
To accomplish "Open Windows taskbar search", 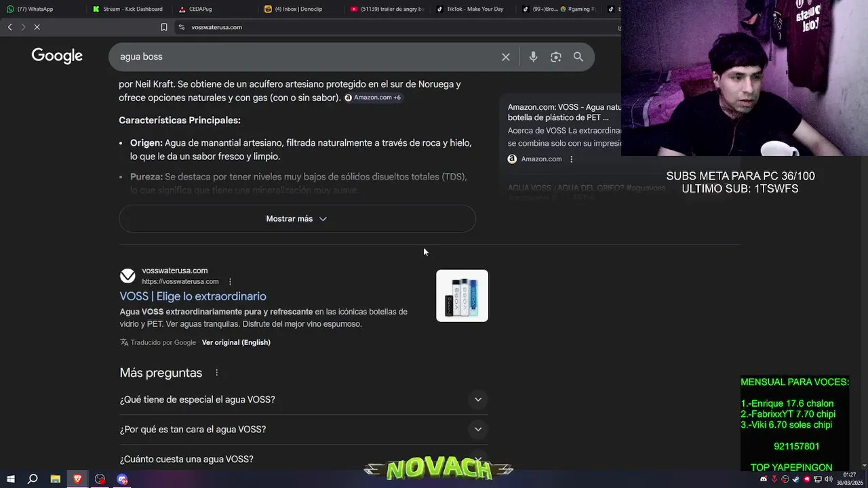I will click(32, 479).
